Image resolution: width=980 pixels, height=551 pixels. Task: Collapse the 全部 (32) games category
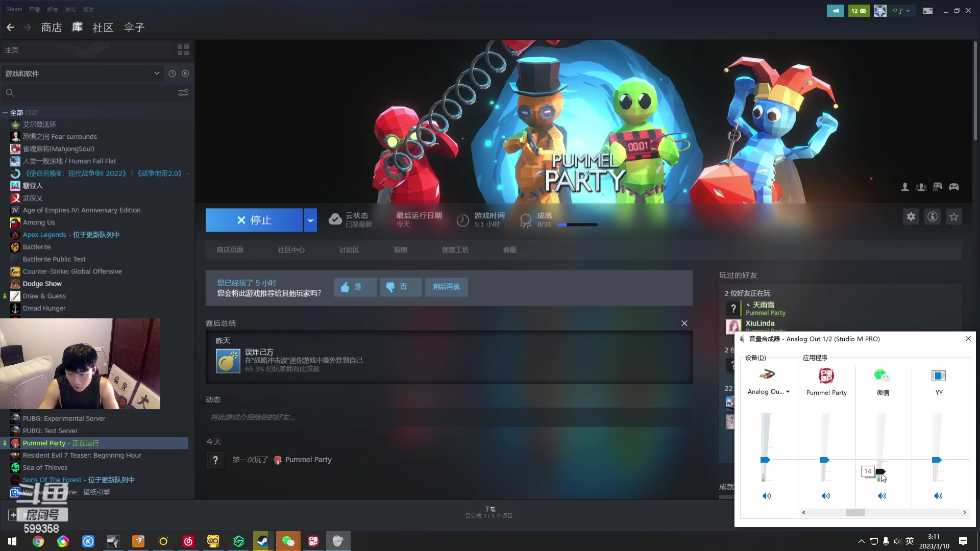click(5, 113)
